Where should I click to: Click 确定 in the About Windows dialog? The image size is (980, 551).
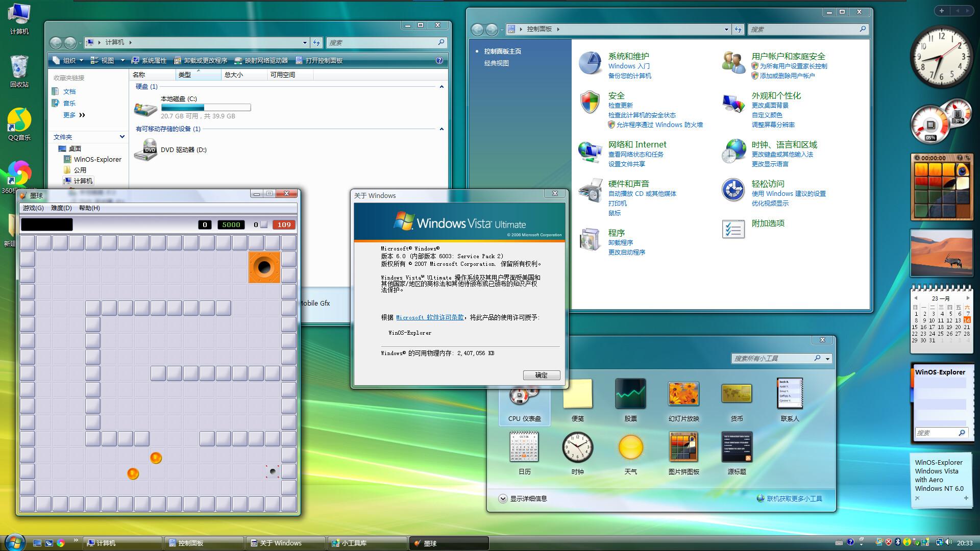pos(541,375)
